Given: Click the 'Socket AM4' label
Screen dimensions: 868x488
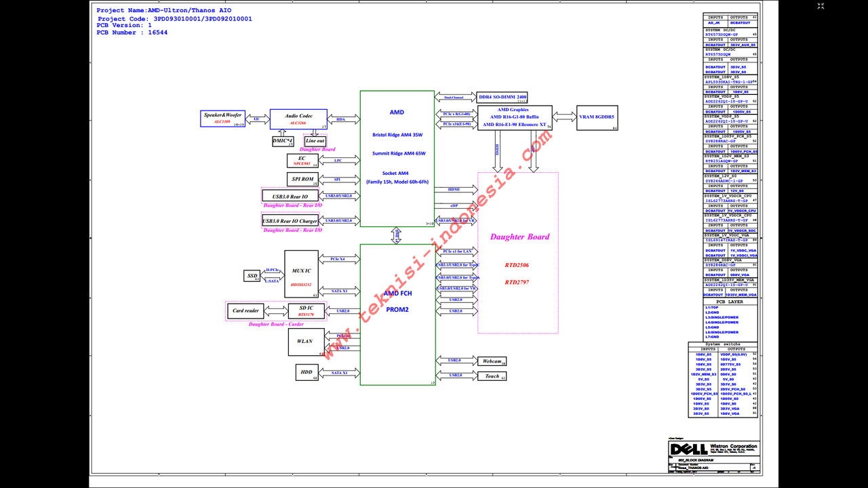Looking at the screenshot, I should pos(397,173).
